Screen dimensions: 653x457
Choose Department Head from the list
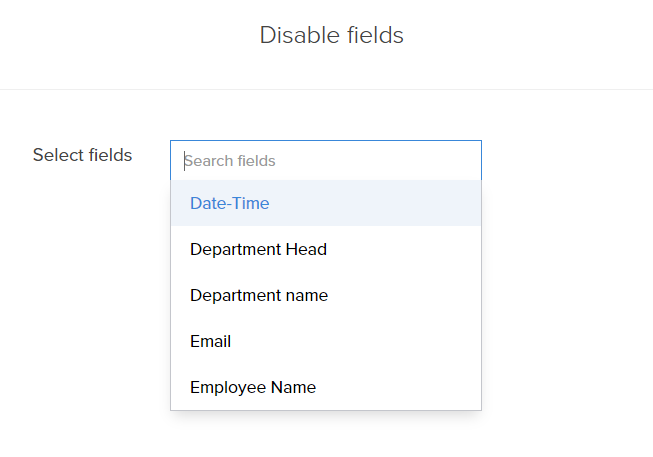pos(258,249)
